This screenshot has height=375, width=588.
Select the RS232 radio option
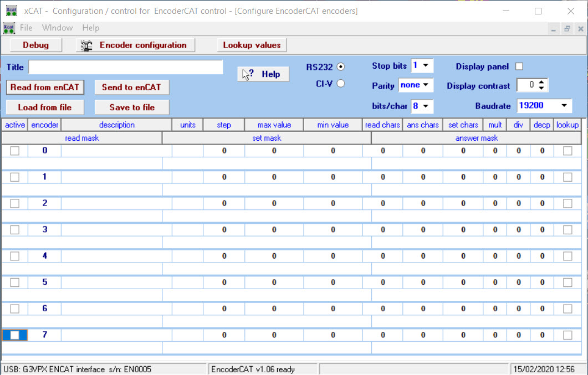(340, 66)
